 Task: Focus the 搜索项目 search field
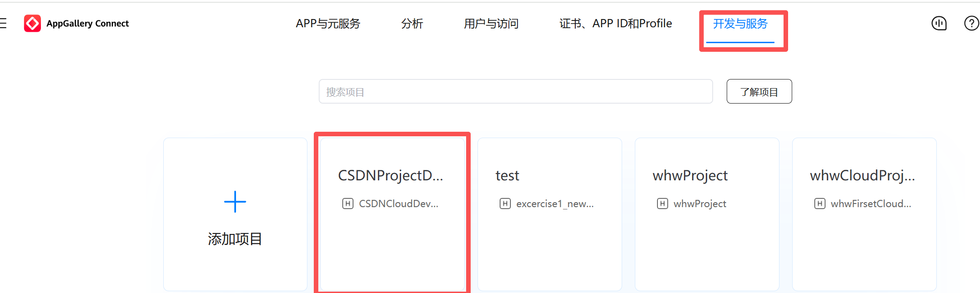coord(516,91)
